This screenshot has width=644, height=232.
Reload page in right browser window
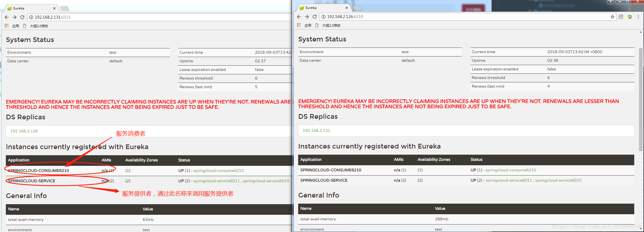coord(315,17)
